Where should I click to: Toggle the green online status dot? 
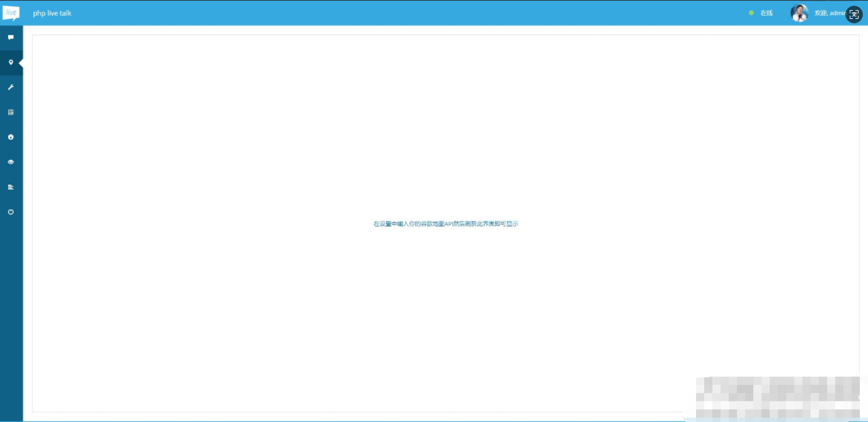coord(751,13)
